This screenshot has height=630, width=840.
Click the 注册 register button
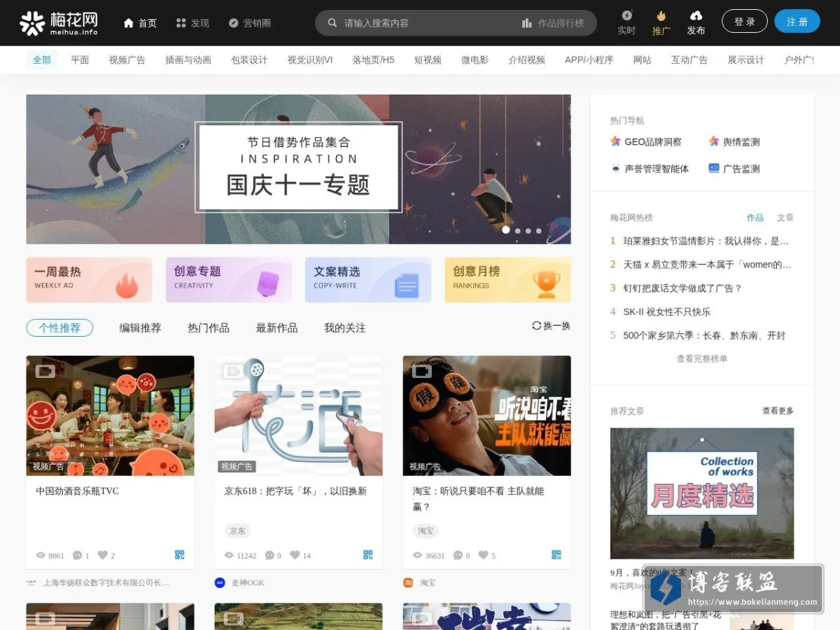(797, 22)
